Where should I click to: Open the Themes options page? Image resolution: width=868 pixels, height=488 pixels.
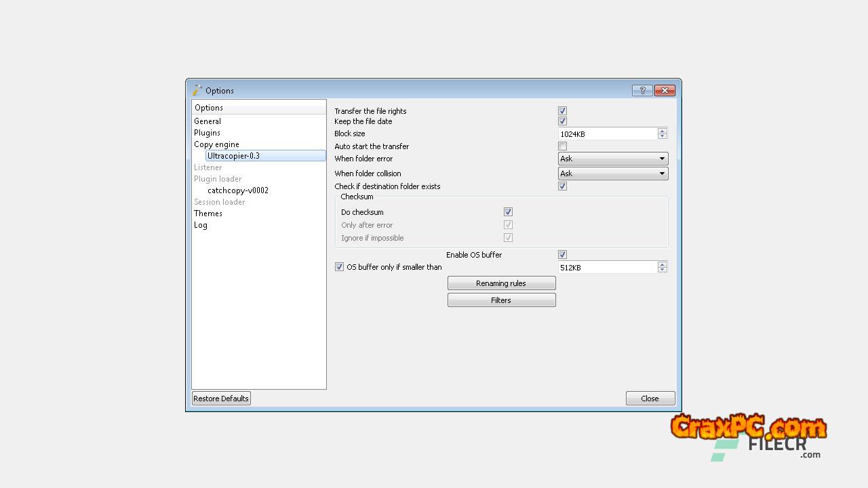(x=208, y=213)
